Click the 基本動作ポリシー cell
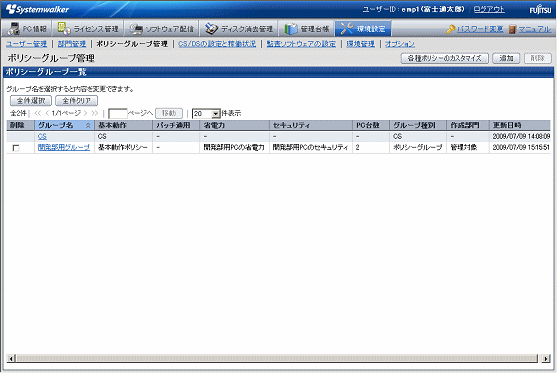 123,147
